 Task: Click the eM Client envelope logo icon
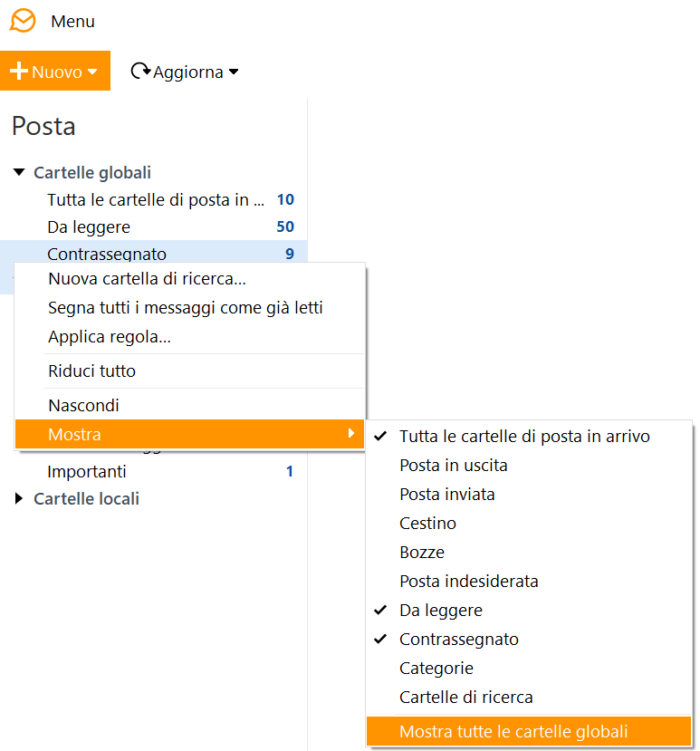[23, 21]
